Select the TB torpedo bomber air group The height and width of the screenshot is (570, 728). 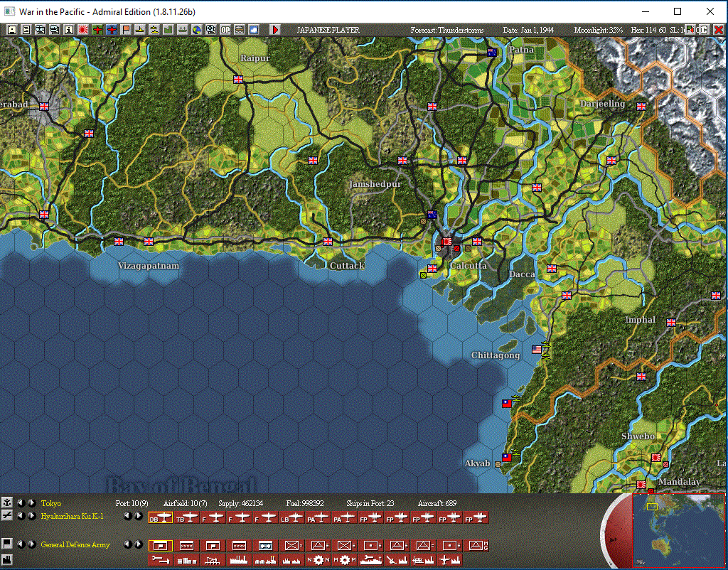[x=187, y=517]
